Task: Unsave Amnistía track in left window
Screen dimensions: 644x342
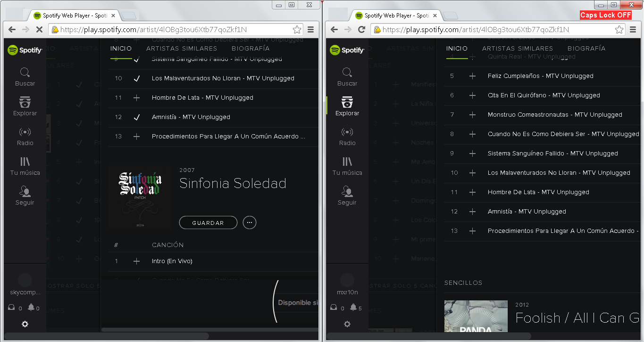Action: pyautogui.click(x=137, y=117)
